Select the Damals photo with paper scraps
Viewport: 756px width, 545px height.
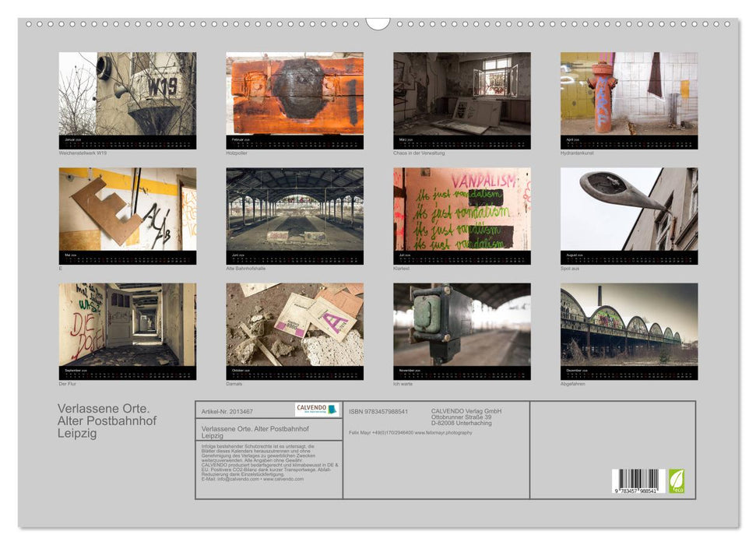(294, 325)
